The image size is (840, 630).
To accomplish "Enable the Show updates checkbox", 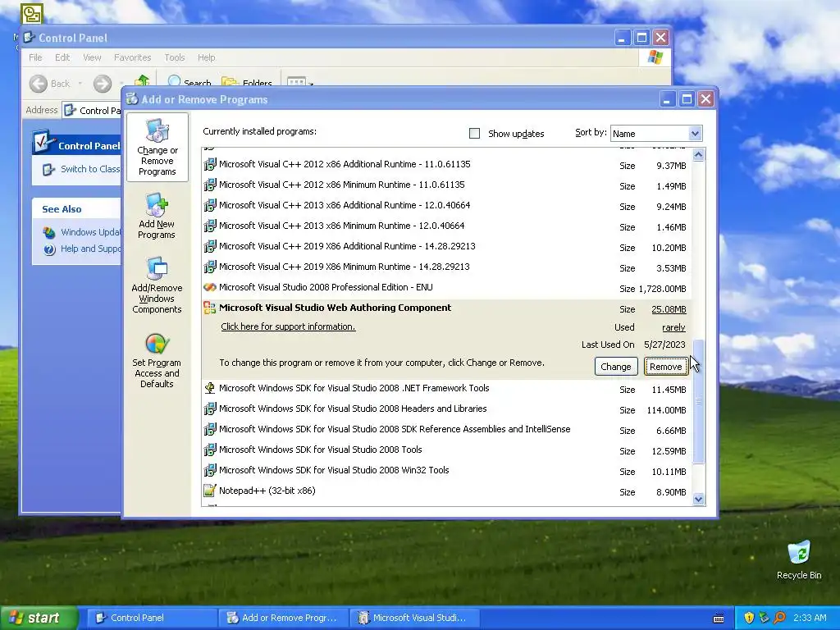I will (x=474, y=134).
